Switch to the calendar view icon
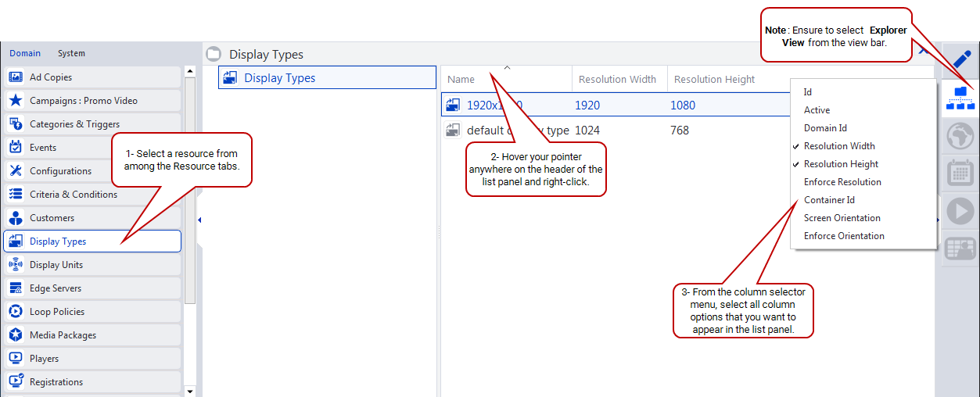980x397 pixels. coord(960,173)
